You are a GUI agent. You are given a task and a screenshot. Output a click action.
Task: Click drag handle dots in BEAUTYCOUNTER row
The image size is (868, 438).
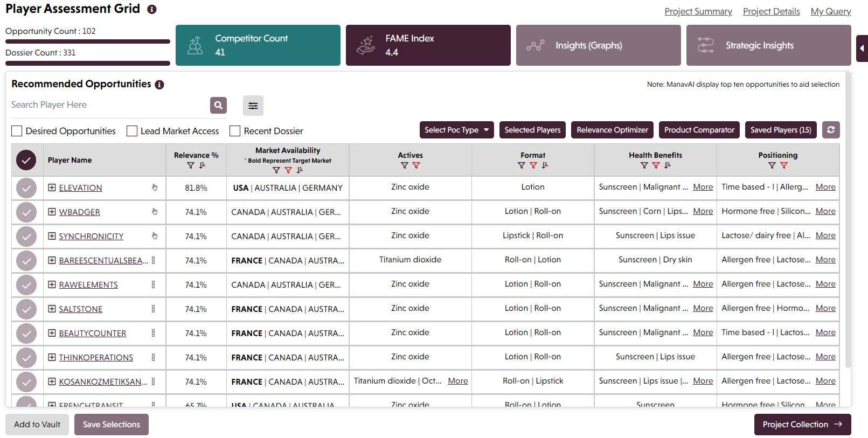coord(154,333)
